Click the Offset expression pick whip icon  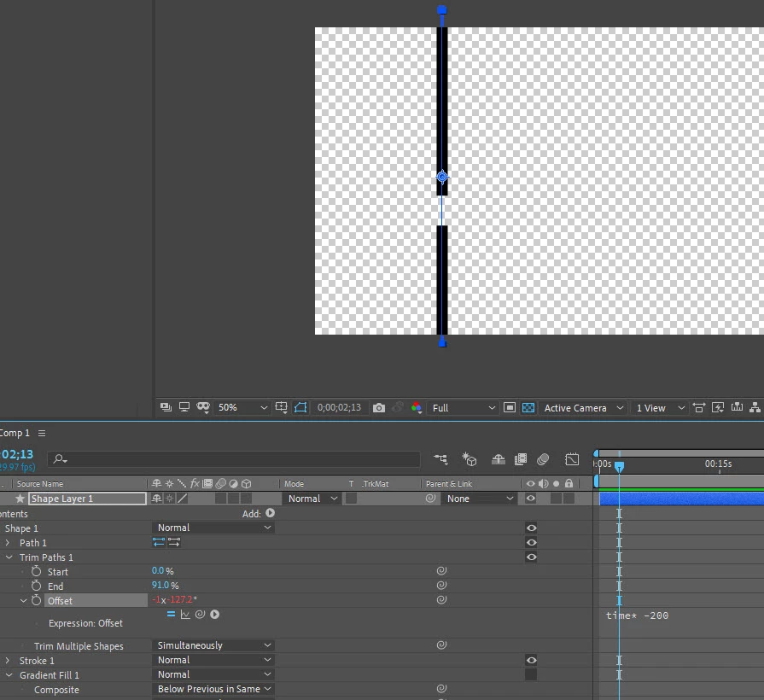pos(200,615)
